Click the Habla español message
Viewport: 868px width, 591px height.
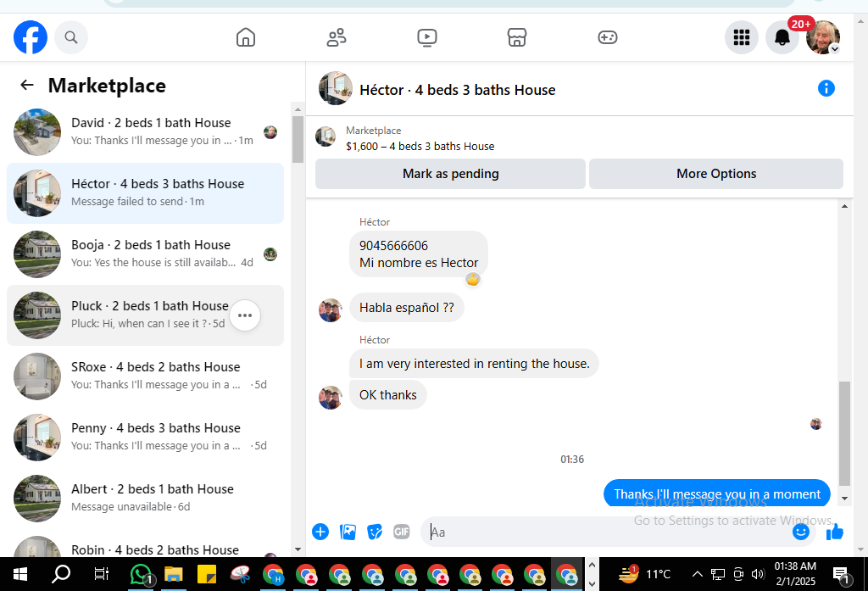406,308
